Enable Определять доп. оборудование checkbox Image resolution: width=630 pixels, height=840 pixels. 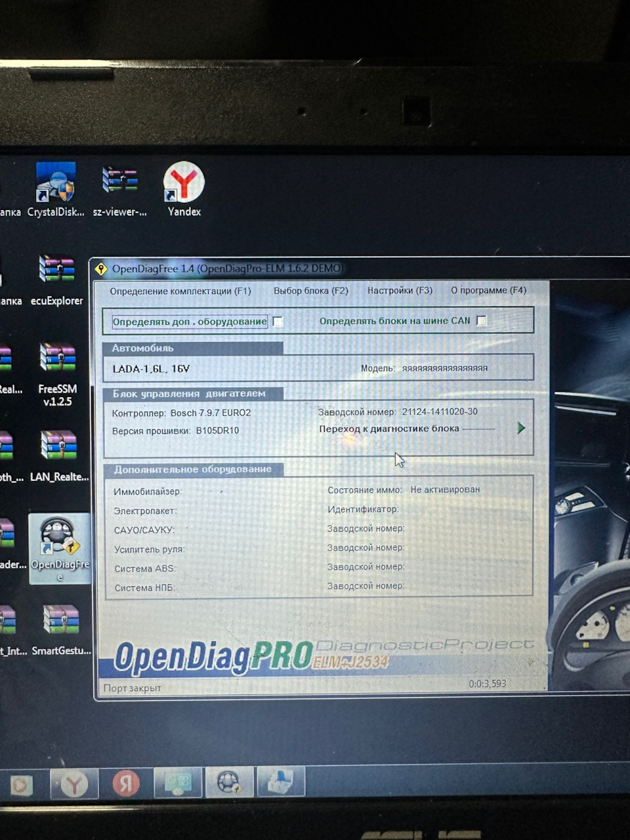pyautogui.click(x=278, y=322)
